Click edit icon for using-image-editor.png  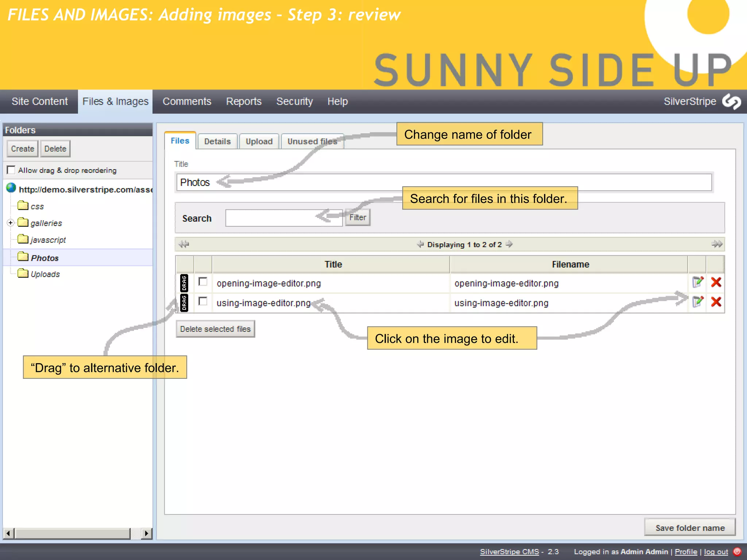697,302
